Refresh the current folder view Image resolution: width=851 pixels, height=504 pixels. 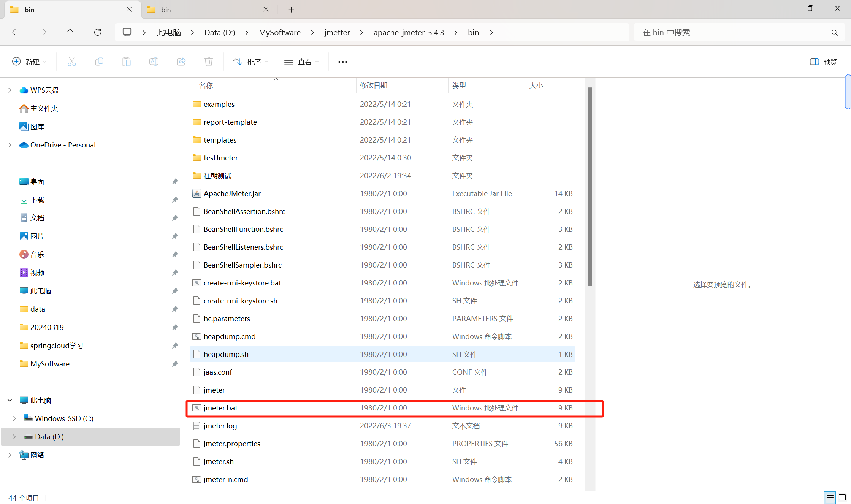click(98, 32)
